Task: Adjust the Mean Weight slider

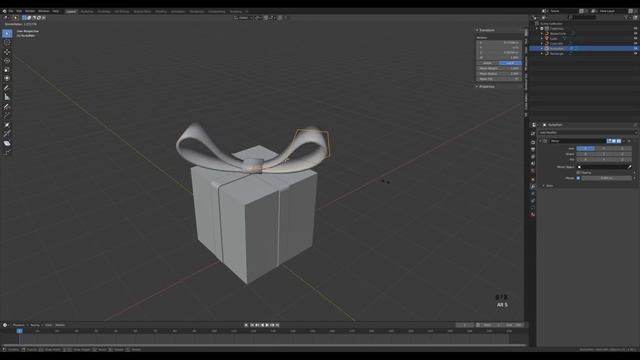Action: coord(499,69)
